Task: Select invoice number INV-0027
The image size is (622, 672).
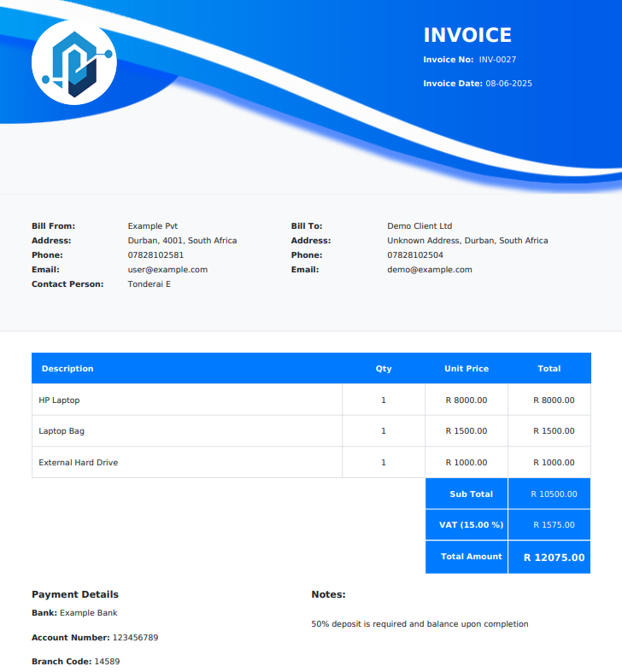Action: [x=497, y=60]
